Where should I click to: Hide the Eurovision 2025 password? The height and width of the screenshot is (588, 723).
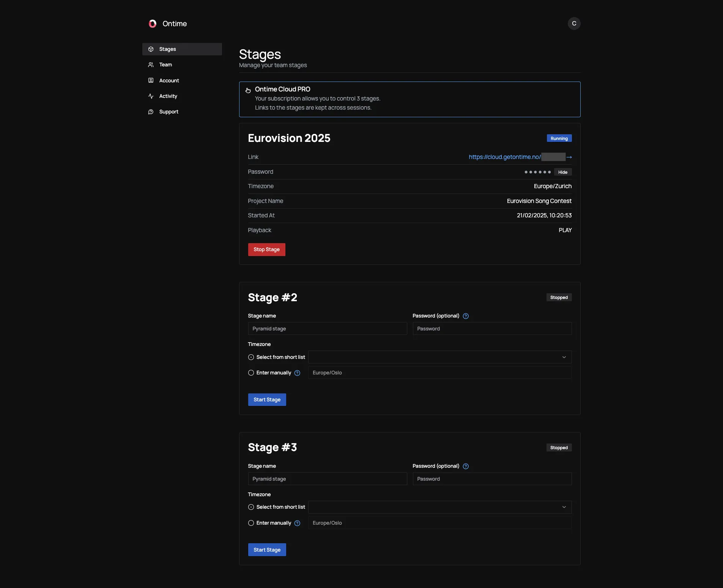(562, 172)
